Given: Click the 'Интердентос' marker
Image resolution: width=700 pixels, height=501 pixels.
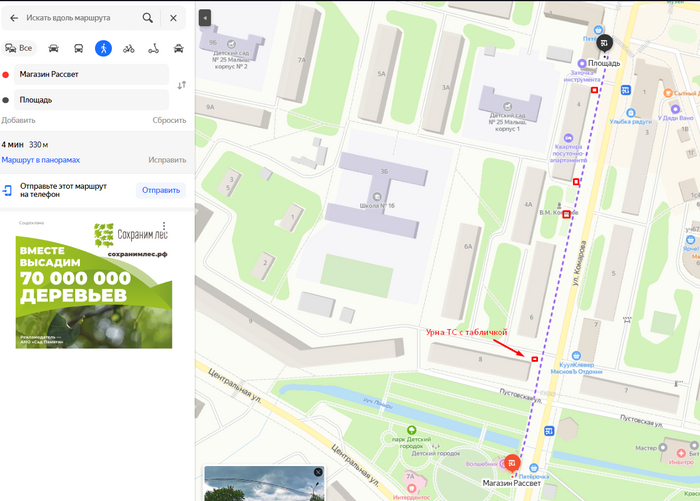Looking at the screenshot, I should [x=412, y=488].
